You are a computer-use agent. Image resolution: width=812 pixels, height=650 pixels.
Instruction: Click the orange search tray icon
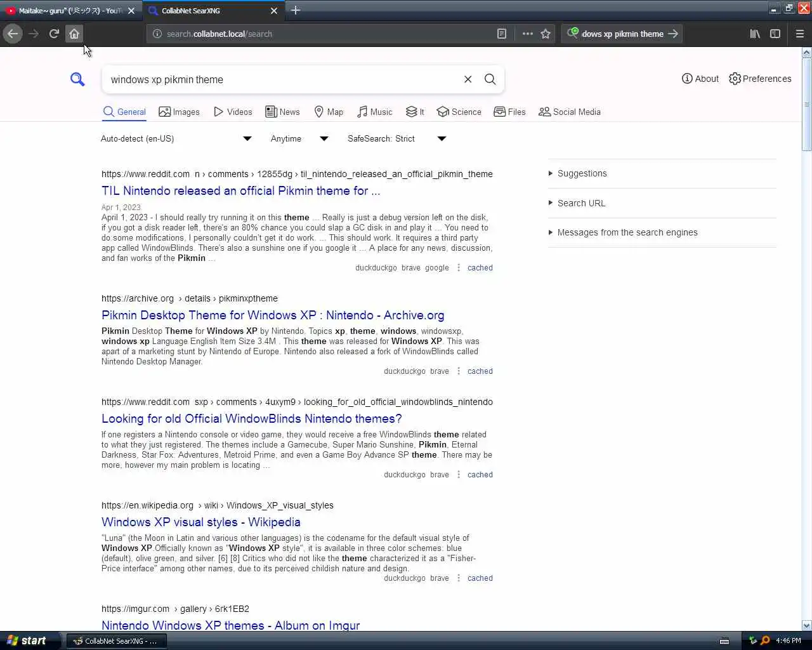(x=765, y=640)
